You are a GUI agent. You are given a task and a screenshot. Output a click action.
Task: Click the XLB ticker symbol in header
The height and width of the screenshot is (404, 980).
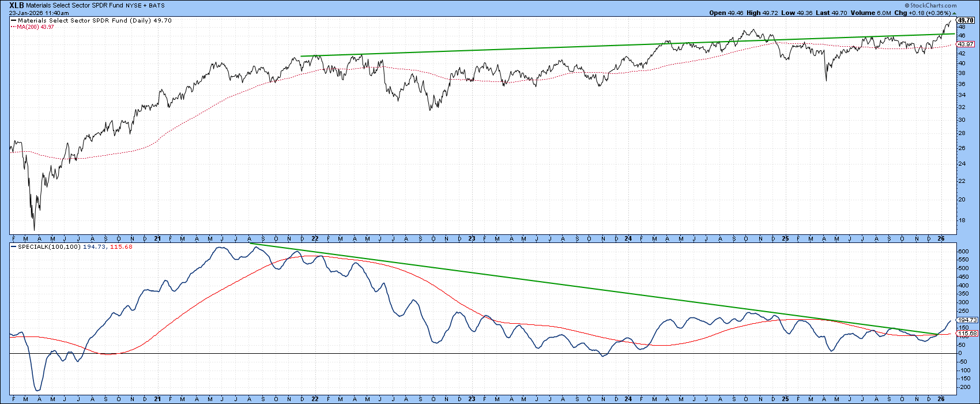pos(17,5)
